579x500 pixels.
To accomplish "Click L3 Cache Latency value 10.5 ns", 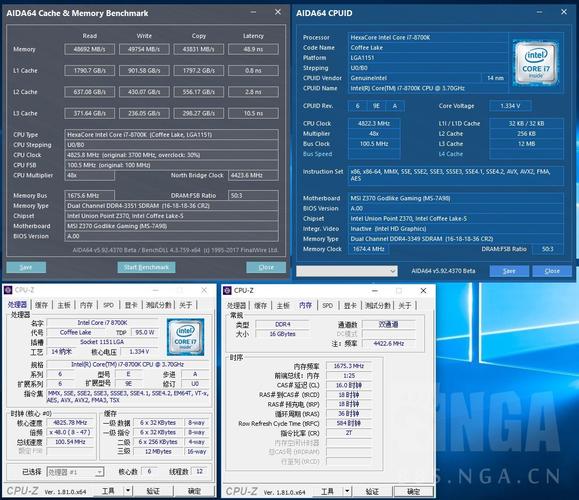I will click(x=253, y=113).
